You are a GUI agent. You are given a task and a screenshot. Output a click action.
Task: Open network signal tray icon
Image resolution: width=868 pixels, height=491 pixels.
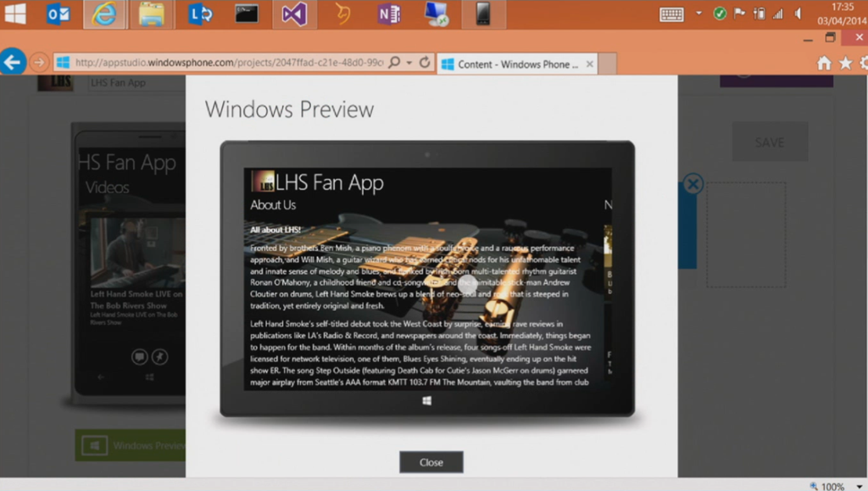pos(778,14)
